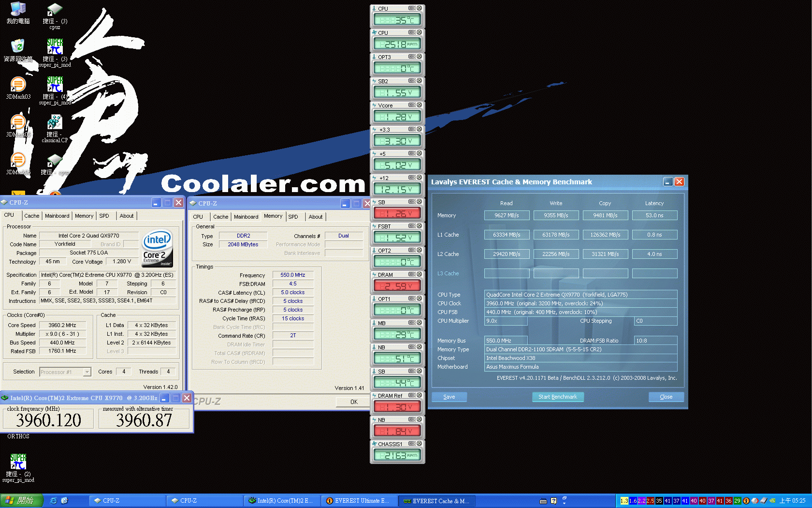The image size is (812, 508).
Task: Click the orange info icon in system tray
Action: point(746,501)
